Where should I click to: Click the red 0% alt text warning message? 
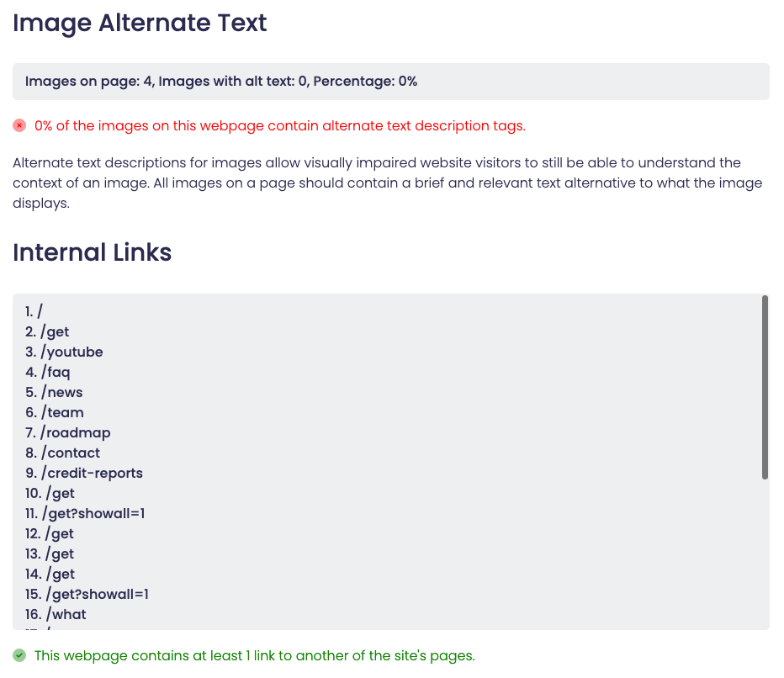(279, 125)
